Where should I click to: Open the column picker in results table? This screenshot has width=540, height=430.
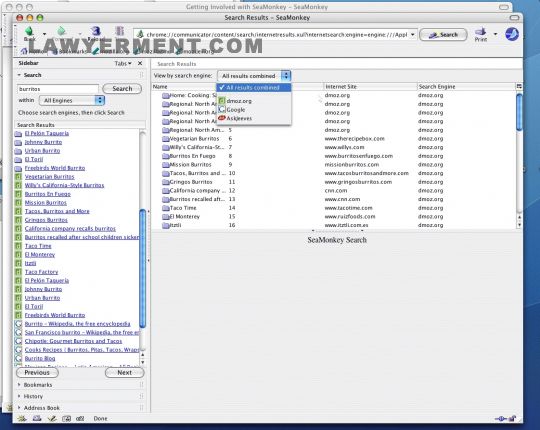519,86
